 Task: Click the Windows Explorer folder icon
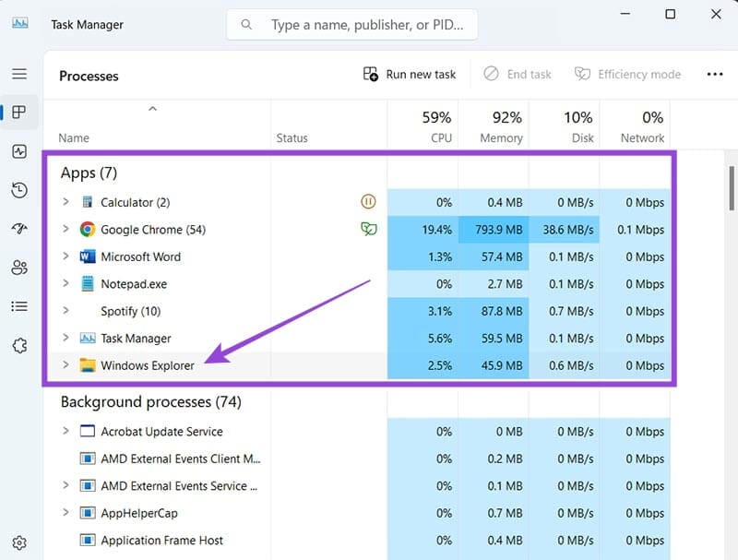[x=88, y=365]
